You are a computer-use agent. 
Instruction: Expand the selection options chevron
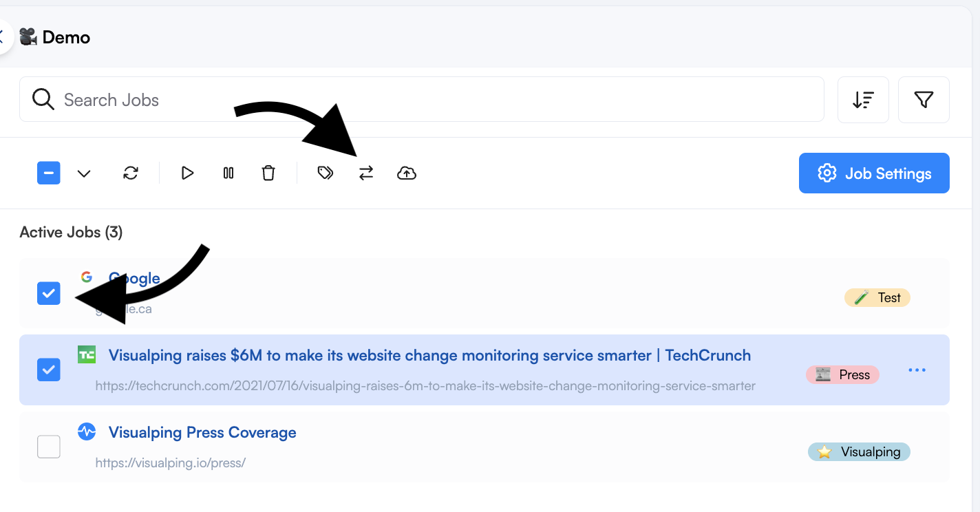(84, 173)
